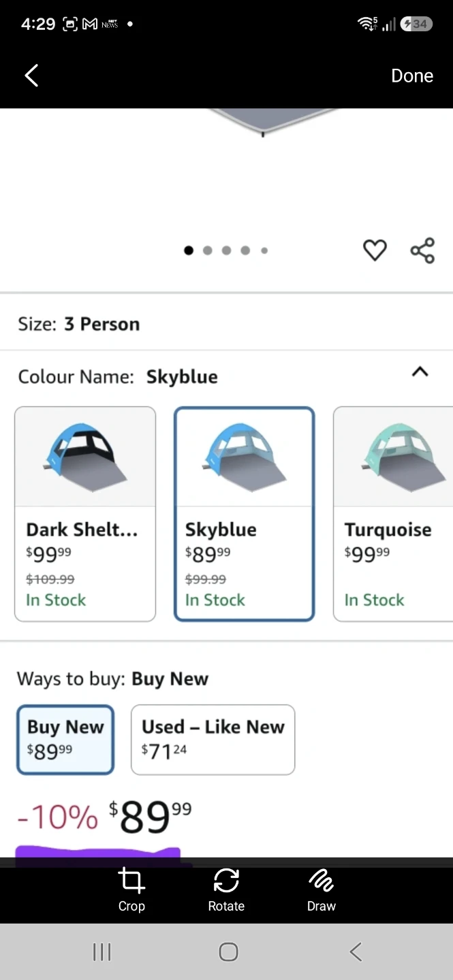This screenshot has width=453, height=980.
Task: Jump to last image carousel dot
Action: click(264, 250)
